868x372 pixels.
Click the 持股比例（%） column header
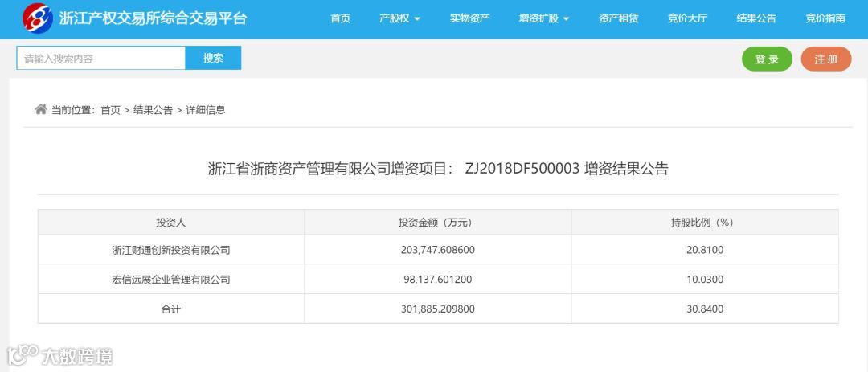pyautogui.click(x=705, y=223)
